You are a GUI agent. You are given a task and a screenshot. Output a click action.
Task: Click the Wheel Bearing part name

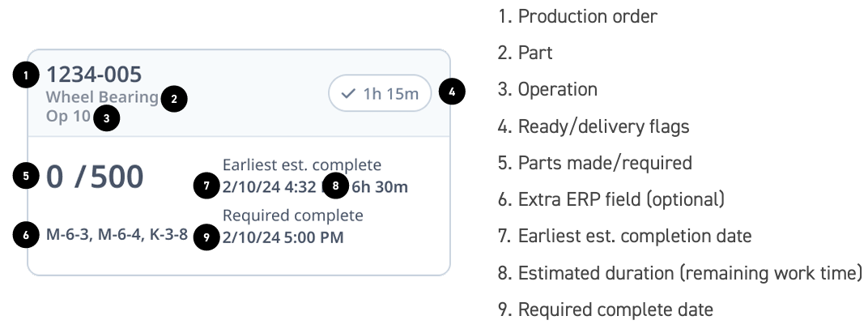point(102,97)
